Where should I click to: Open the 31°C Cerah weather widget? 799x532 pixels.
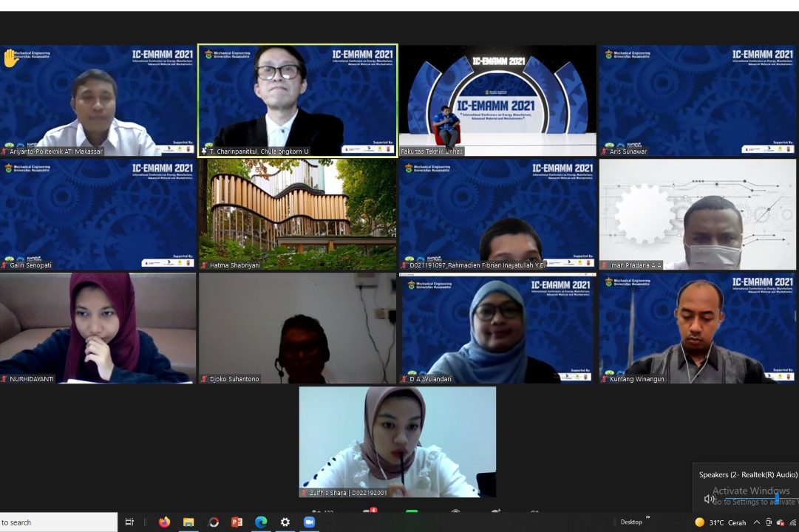point(721,522)
